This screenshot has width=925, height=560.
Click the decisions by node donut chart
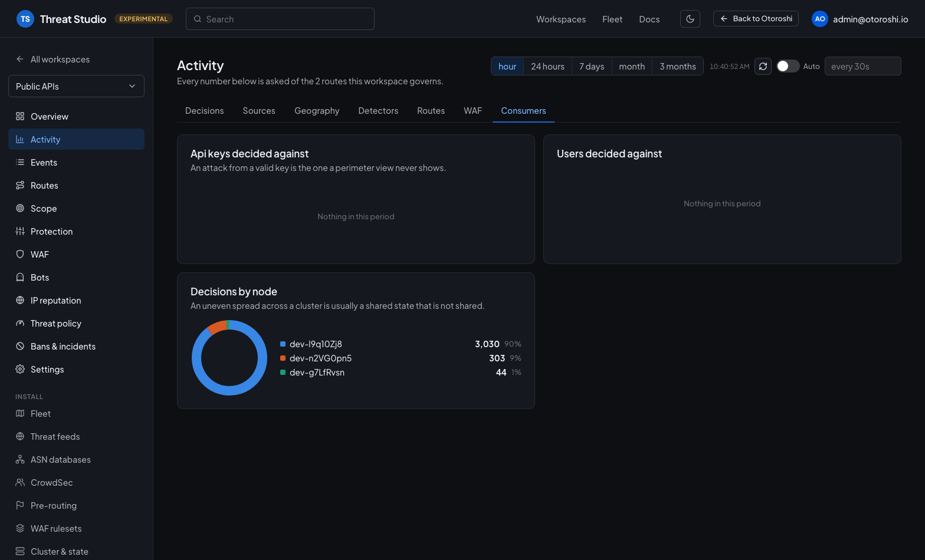229,358
